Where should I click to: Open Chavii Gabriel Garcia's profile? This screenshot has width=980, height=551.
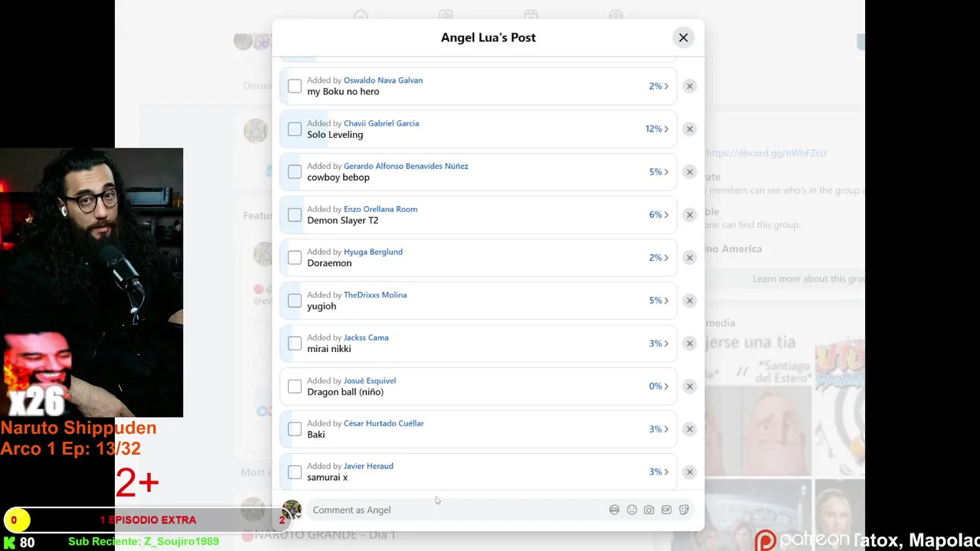tap(381, 123)
